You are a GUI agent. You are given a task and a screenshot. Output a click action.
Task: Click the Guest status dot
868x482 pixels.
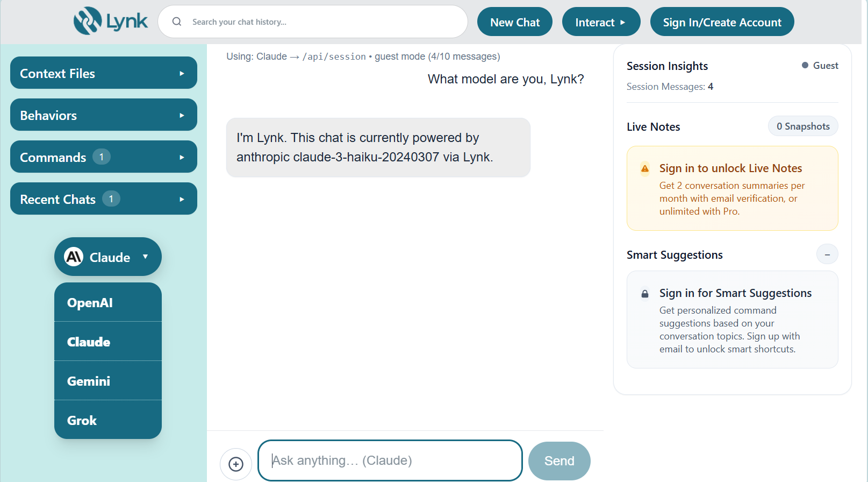click(x=805, y=65)
